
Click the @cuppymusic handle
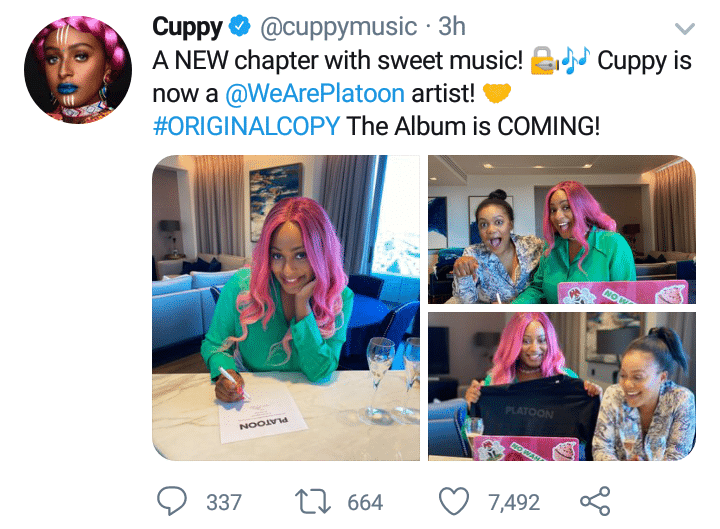coord(338,27)
